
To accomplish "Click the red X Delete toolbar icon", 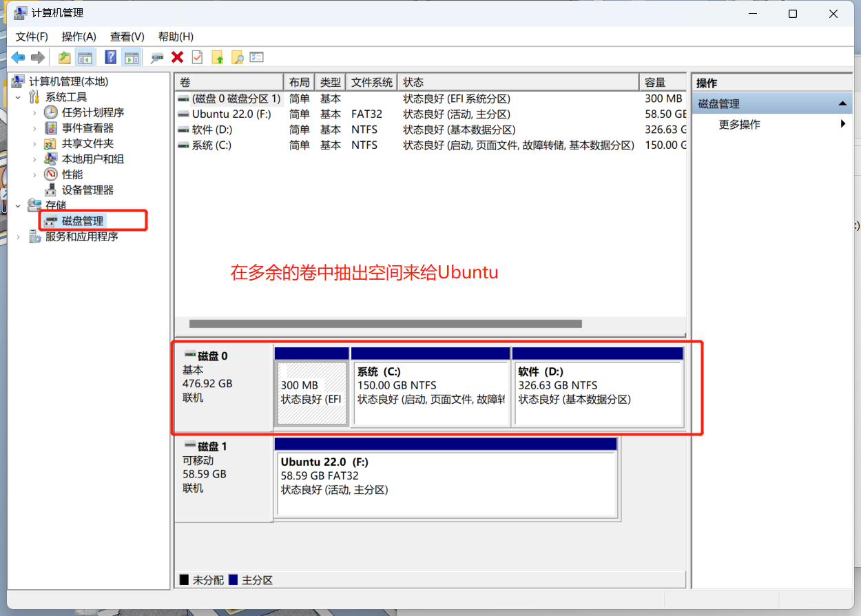I will click(x=177, y=57).
